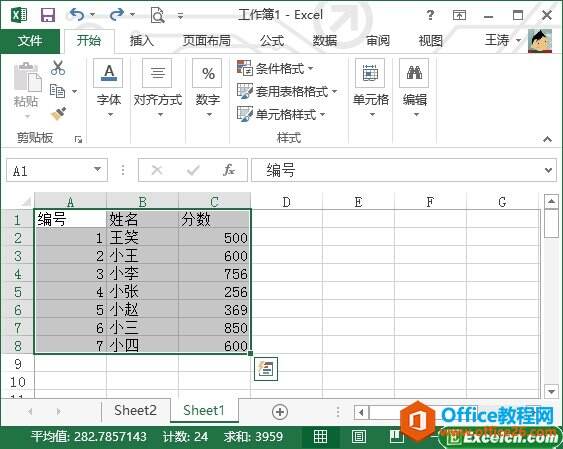Switch to the 数据 tab
The width and height of the screenshot is (563, 449).
tap(325, 41)
